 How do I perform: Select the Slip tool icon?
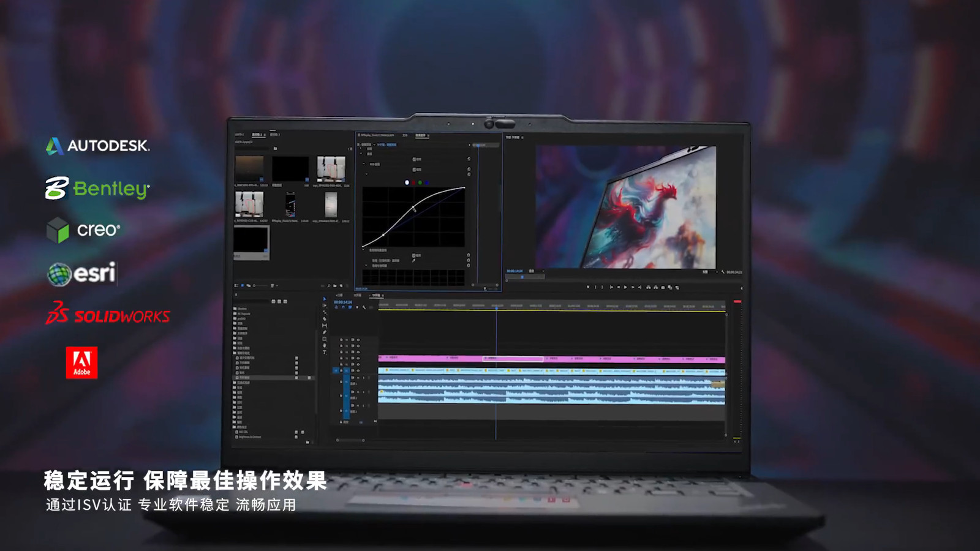pyautogui.click(x=325, y=326)
